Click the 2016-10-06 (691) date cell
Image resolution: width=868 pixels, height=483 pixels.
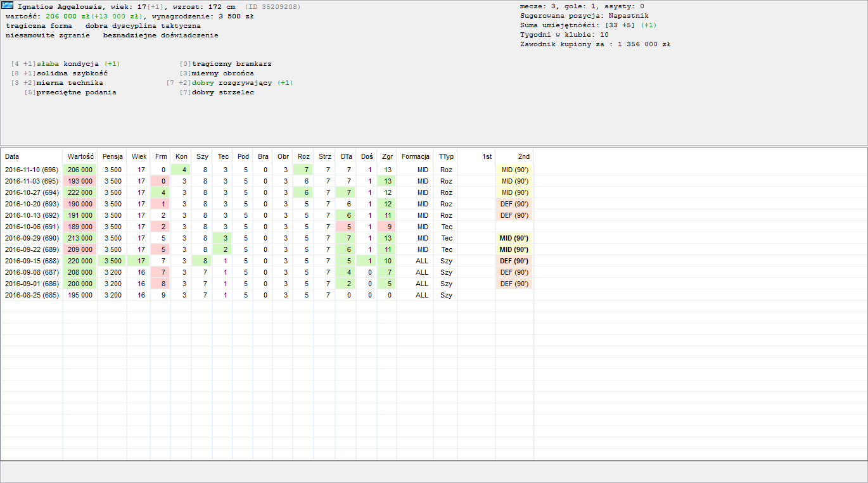click(x=32, y=227)
